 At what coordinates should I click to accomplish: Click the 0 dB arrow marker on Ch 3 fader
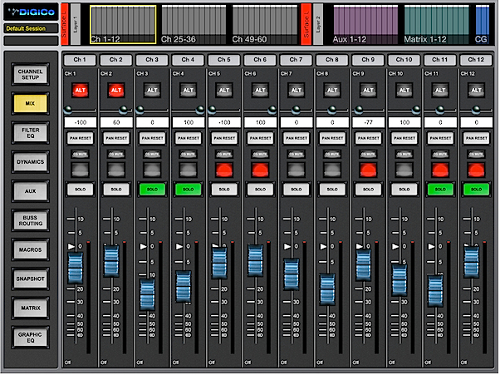pyautogui.click(x=143, y=246)
